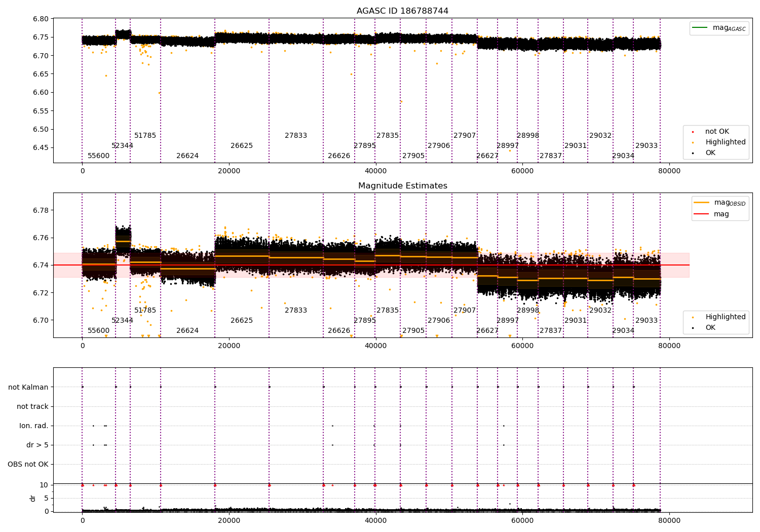
Task: Click the 6.70 y-axis tick in the middle plot
Action: click(41, 321)
